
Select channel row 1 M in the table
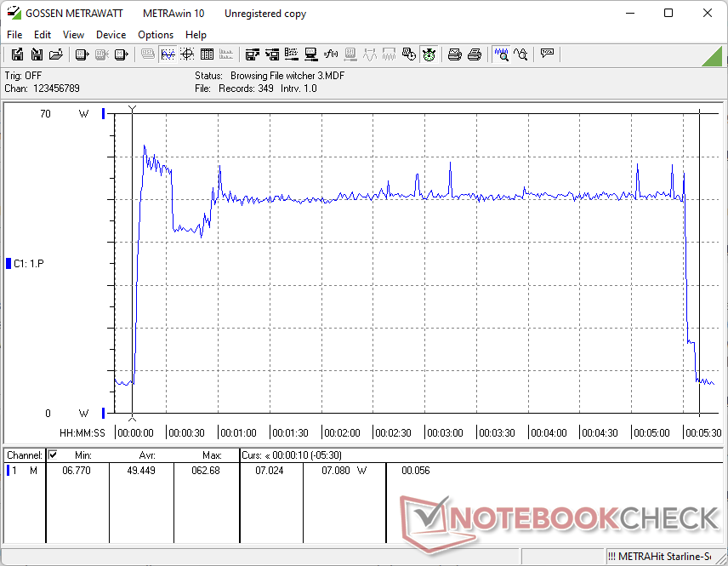click(x=24, y=470)
